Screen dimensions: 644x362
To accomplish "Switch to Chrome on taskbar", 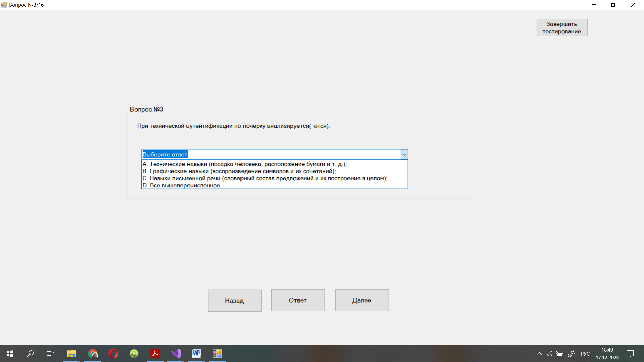I will pos(93,354).
